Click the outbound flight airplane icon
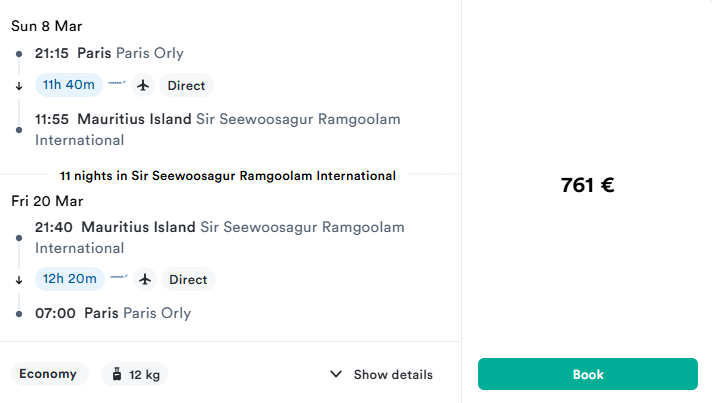Screen dimensions: 712x403 (143, 85)
